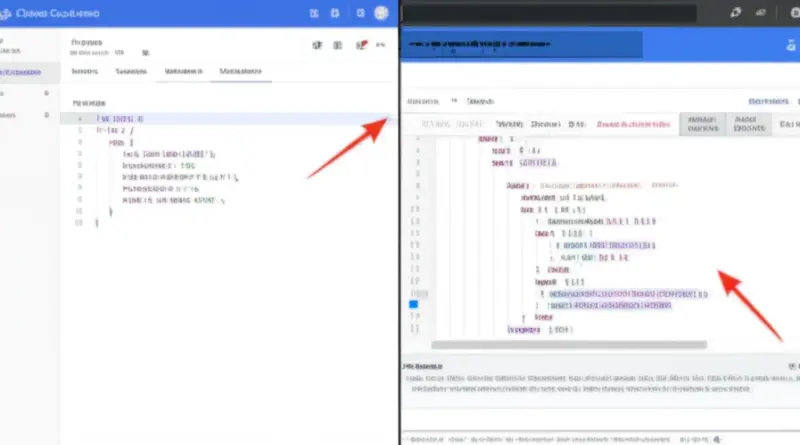The width and height of the screenshot is (800, 445).
Task: Click the app logo in left window's blue bar
Action: [x=5, y=13]
